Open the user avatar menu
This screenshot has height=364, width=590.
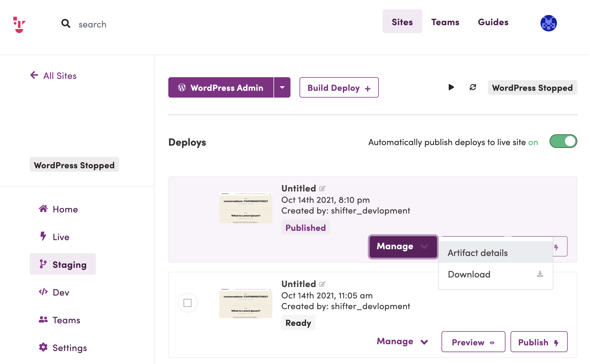(x=548, y=23)
